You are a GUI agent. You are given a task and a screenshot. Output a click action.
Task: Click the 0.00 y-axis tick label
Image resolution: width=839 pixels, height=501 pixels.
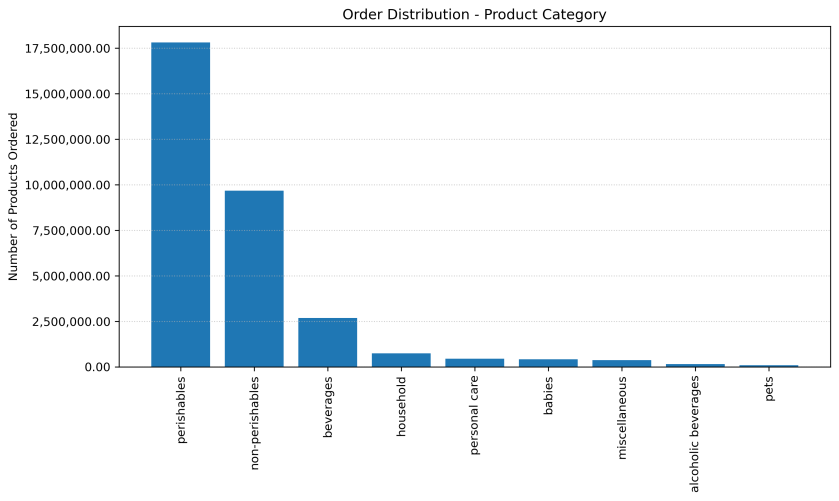[99, 367]
